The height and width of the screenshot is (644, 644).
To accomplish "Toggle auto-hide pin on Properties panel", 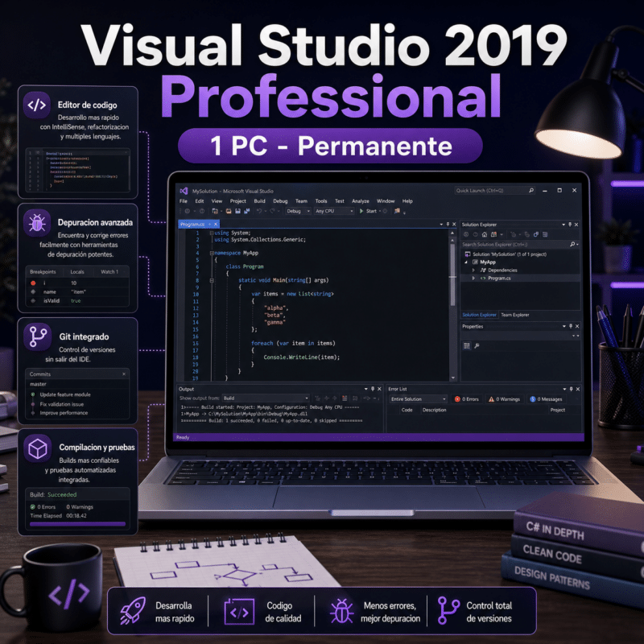I will click(571, 327).
